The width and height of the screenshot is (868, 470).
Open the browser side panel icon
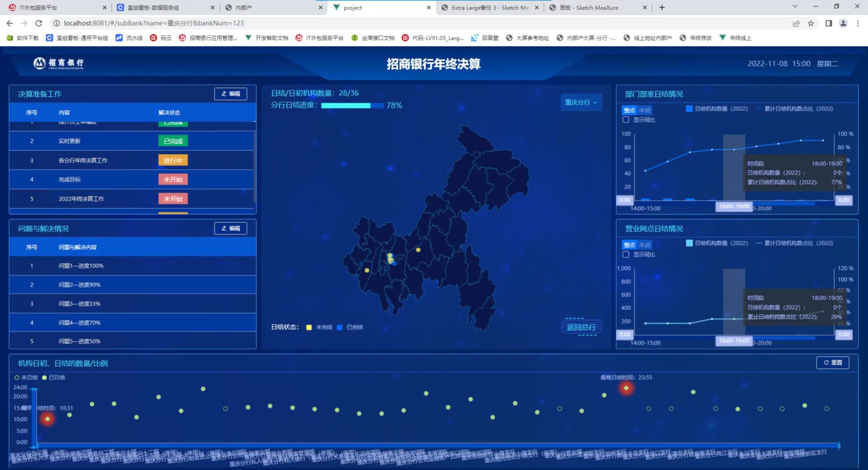[x=829, y=23]
